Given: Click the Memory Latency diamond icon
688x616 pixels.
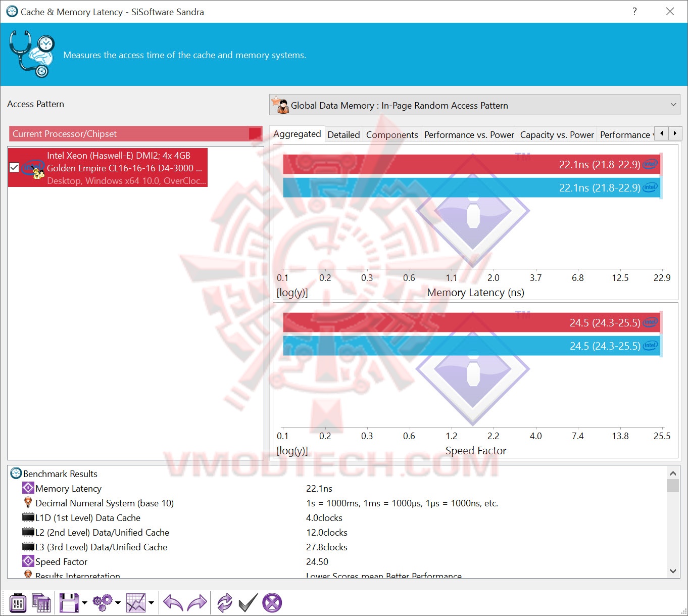Looking at the screenshot, I should [28, 488].
